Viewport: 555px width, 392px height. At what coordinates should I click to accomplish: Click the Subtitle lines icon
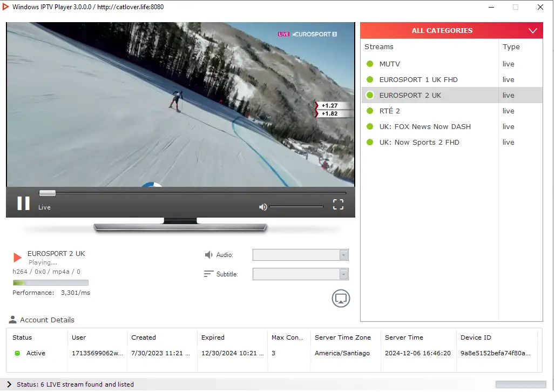208,274
